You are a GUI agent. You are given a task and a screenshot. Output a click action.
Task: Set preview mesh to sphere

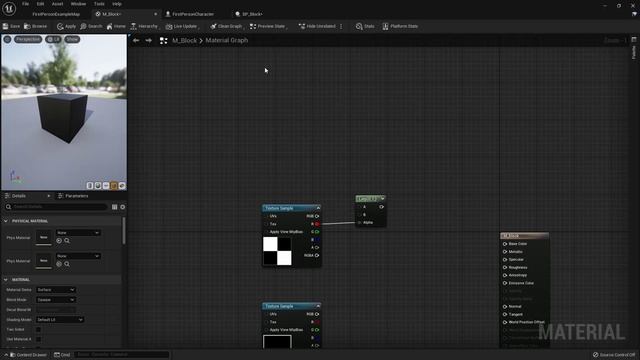[98, 186]
